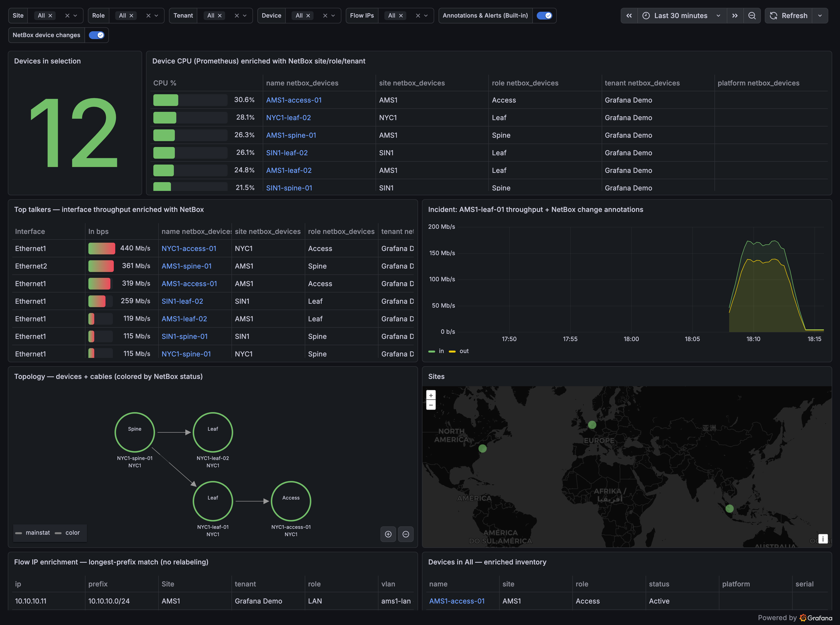This screenshot has height=625, width=840.
Task: Open NYC1-leaf-02 link in CPU table
Action: [288, 118]
